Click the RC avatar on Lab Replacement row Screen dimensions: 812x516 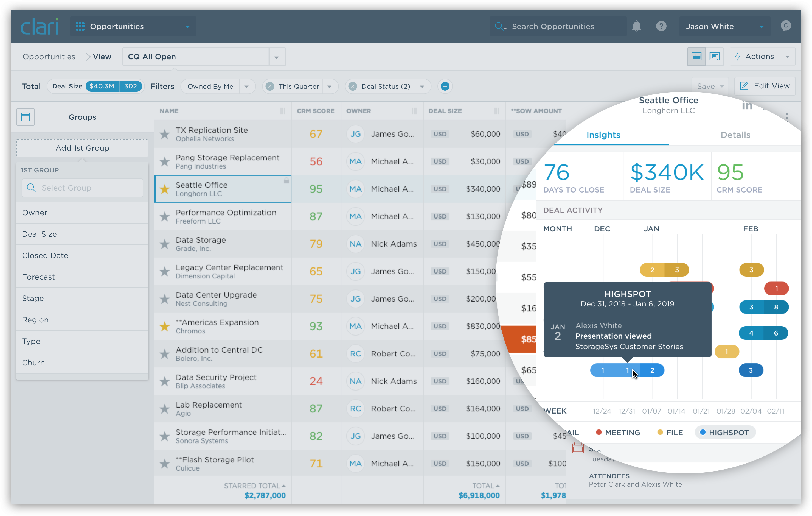tap(355, 408)
